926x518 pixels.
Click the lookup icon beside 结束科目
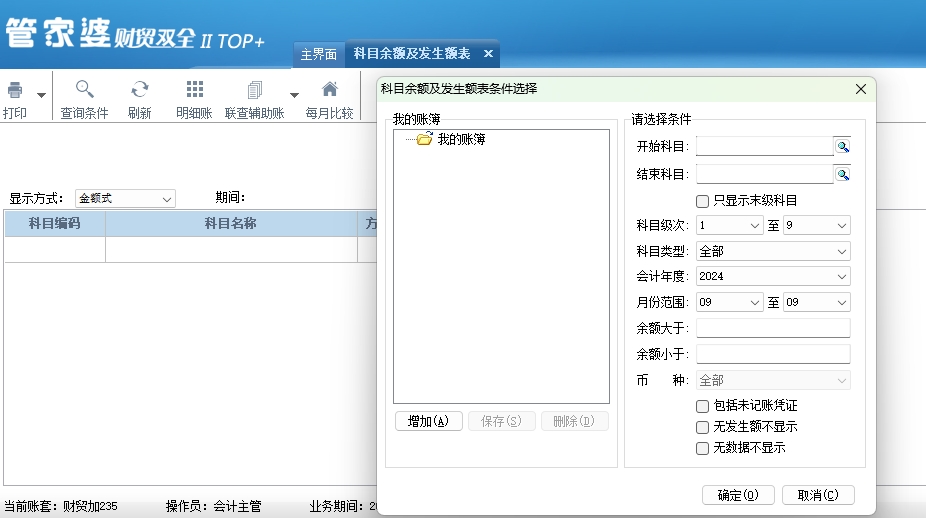pos(843,175)
